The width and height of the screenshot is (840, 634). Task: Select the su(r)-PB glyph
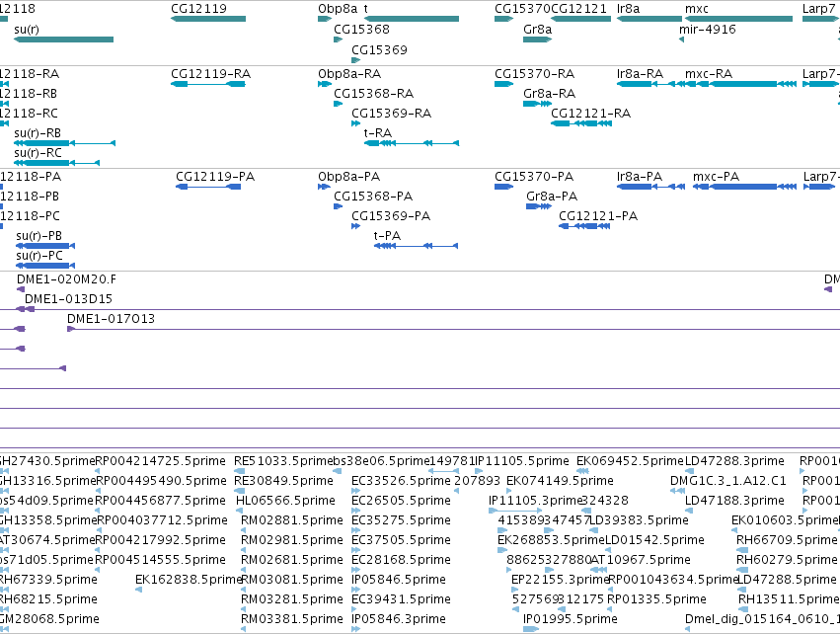[x=45, y=246]
